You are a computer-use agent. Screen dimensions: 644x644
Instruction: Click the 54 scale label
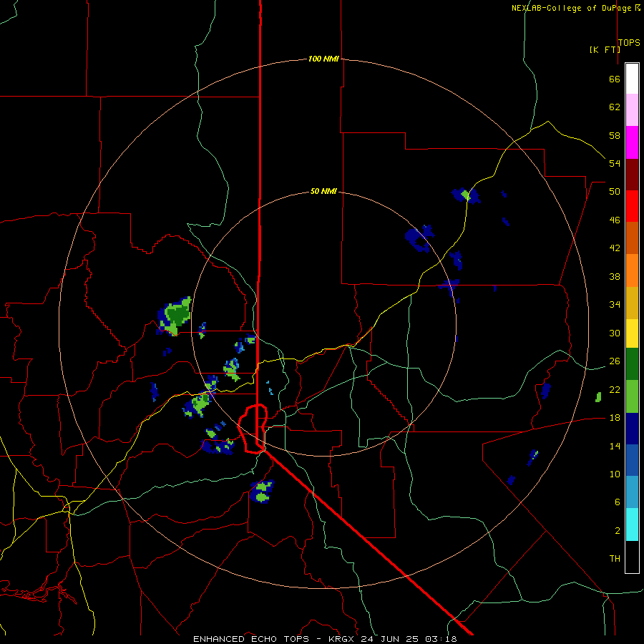coord(615,164)
